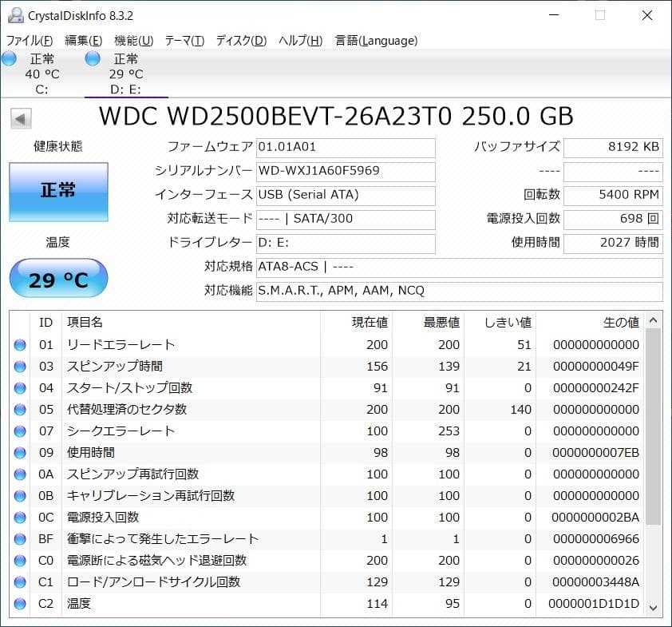Viewport: 672px width, 627px height.
Task: Open the ヘルプ(H) menu
Action: [300, 40]
